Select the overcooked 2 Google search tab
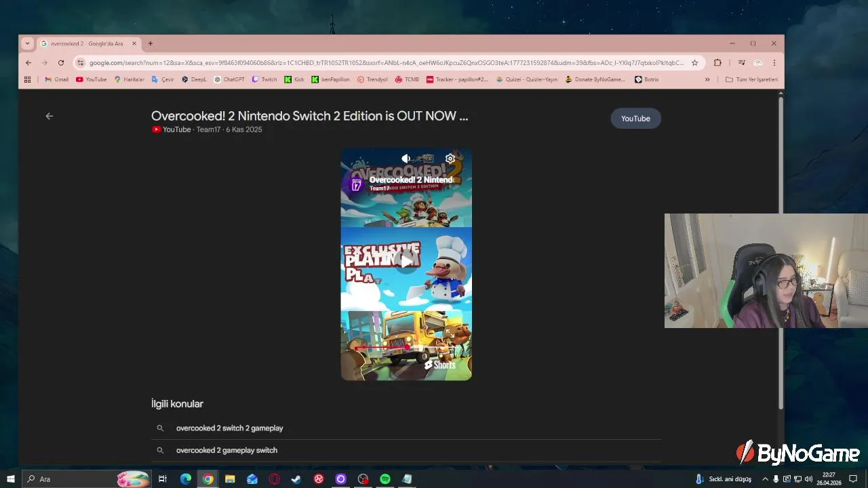This screenshot has width=868, height=488. [x=88, y=43]
